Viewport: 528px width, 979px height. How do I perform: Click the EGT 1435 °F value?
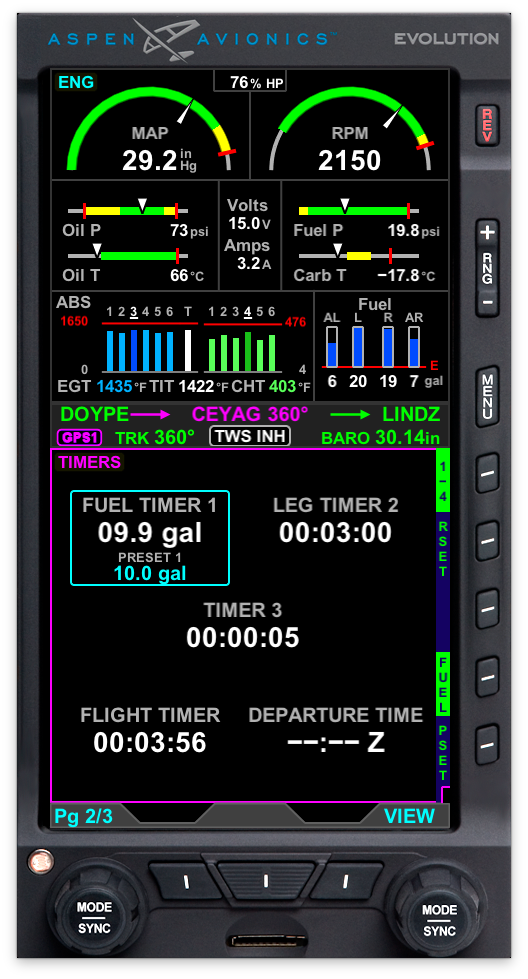click(x=122, y=386)
